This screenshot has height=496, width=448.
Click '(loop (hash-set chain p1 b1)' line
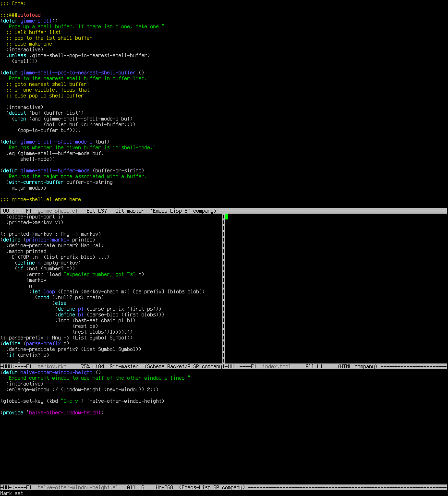[x=95, y=320]
